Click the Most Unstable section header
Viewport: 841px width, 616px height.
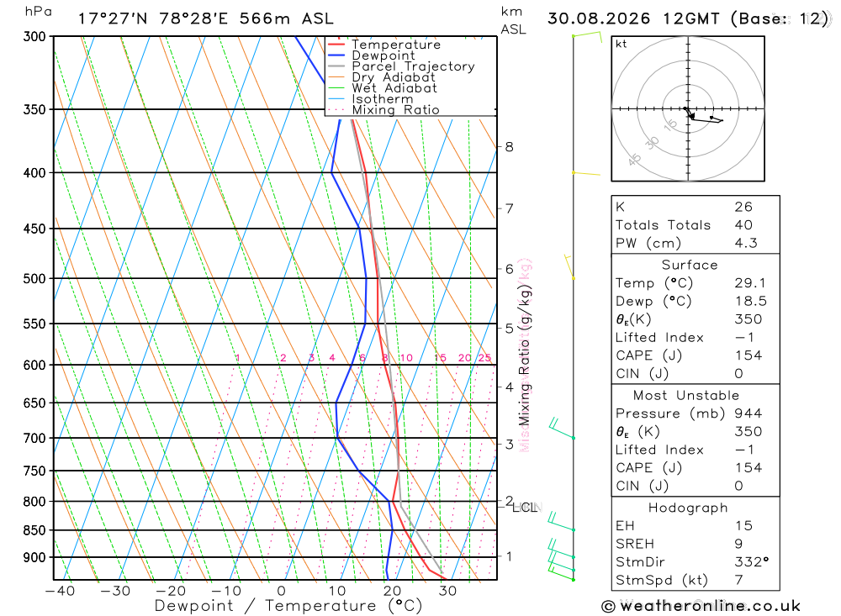coord(686,396)
